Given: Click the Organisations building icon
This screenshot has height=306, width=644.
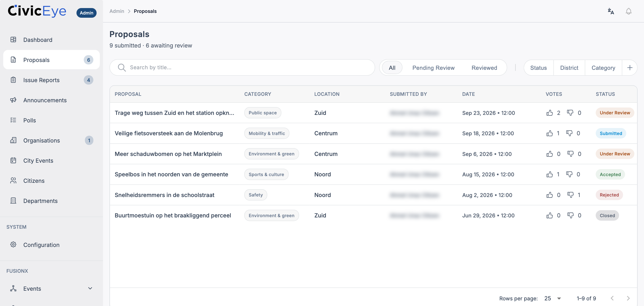Looking at the screenshot, I should pos(13,140).
